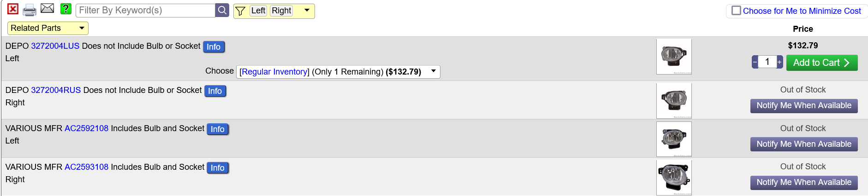Viewport: 868px width, 196px height.
Task: Expand the Related Parts dropdown
Action: tap(48, 28)
